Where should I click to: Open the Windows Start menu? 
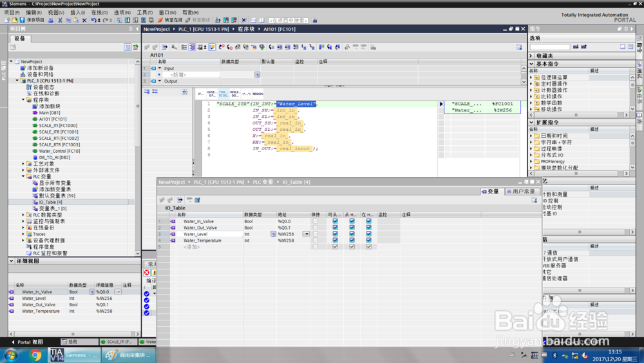(11, 355)
